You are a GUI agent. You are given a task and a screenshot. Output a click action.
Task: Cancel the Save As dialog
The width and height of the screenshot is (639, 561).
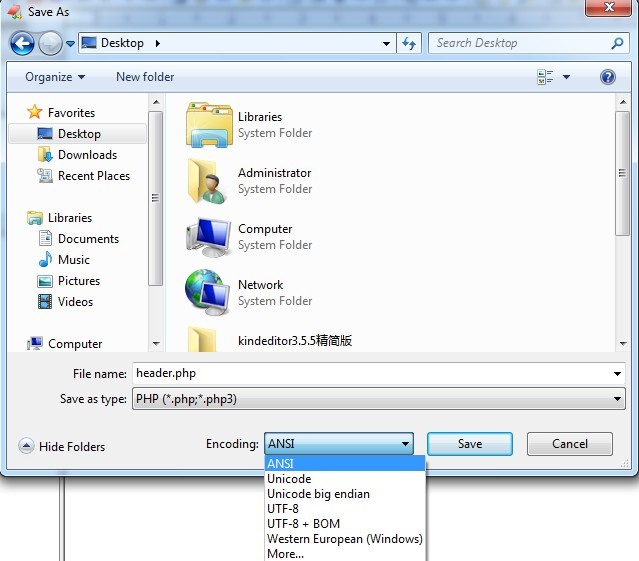570,444
